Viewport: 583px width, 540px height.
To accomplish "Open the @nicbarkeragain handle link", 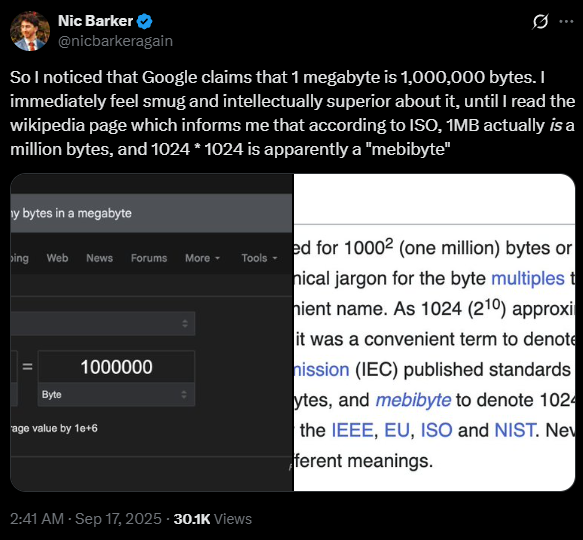I will tap(115, 41).
